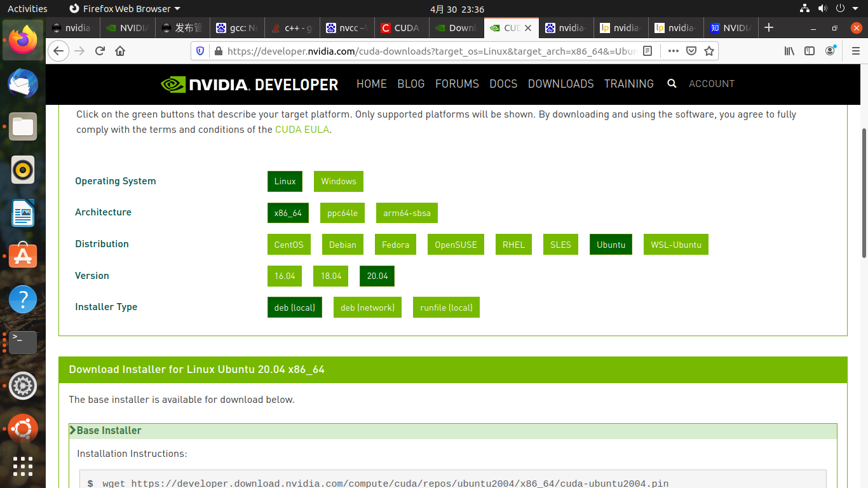Open the CUDA EULA link
The height and width of the screenshot is (488, 868).
tap(302, 130)
